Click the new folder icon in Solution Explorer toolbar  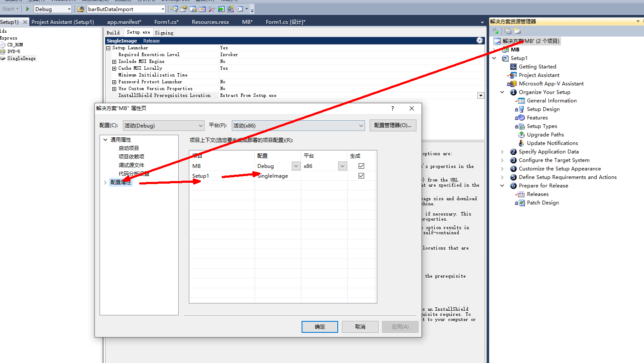[x=517, y=31]
